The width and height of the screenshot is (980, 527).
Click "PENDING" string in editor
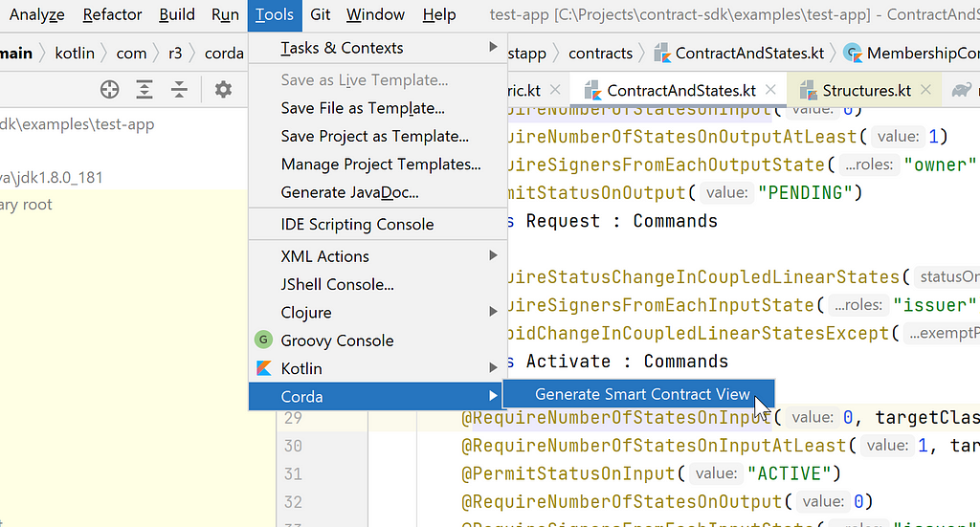804,193
